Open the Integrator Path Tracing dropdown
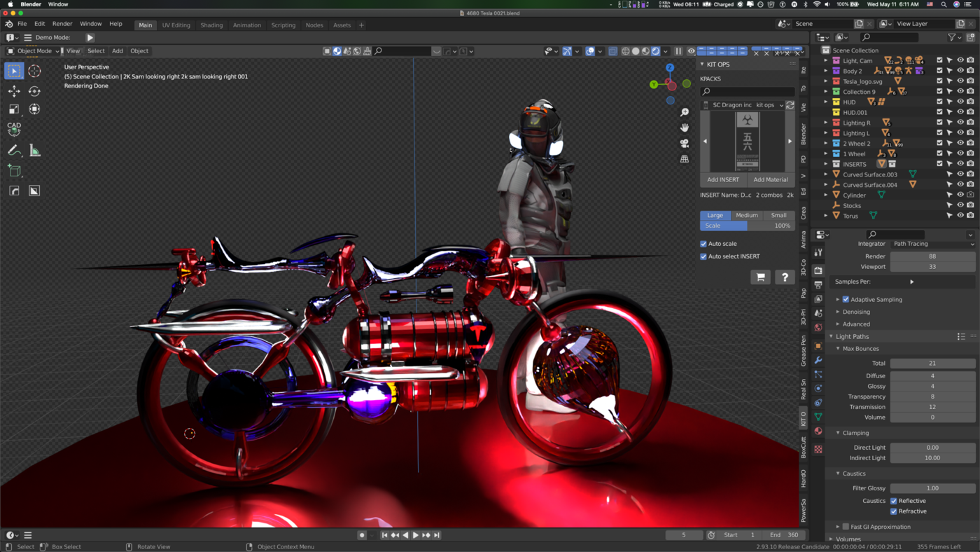This screenshot has width=980, height=552. coord(932,244)
